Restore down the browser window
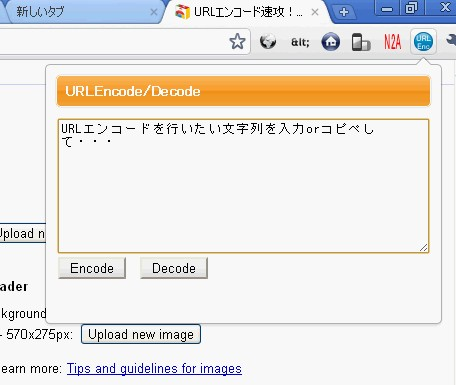 point(412,7)
